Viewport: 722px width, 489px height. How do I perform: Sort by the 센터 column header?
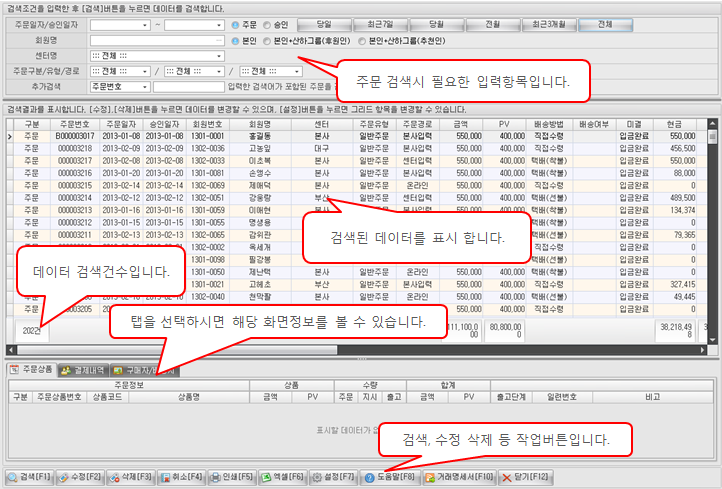(322, 124)
